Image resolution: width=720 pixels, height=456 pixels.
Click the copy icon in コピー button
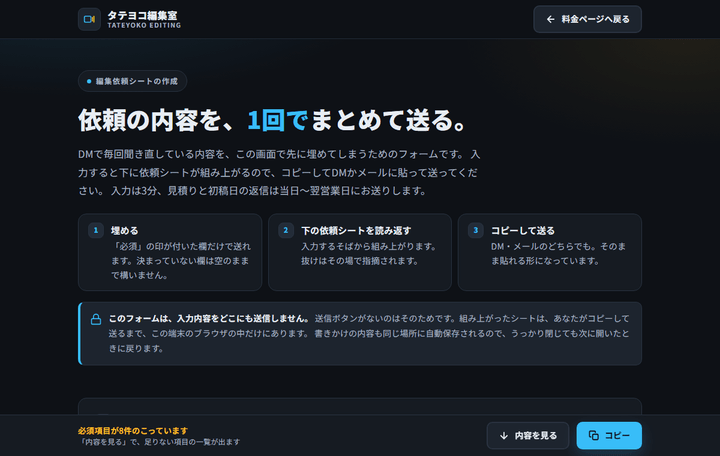(594, 435)
